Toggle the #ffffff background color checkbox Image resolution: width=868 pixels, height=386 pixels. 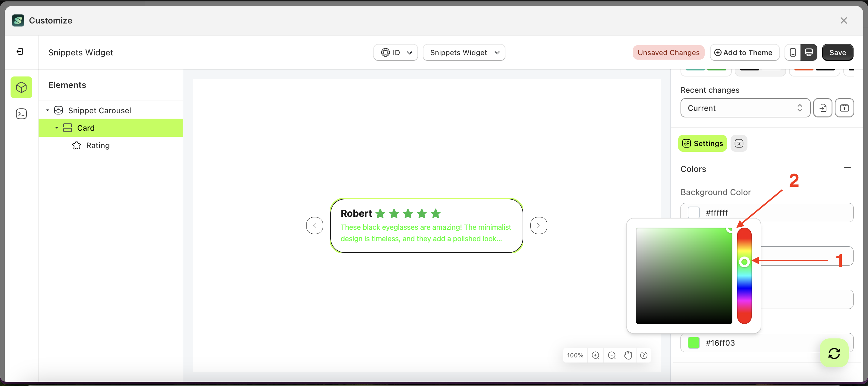[x=694, y=212]
